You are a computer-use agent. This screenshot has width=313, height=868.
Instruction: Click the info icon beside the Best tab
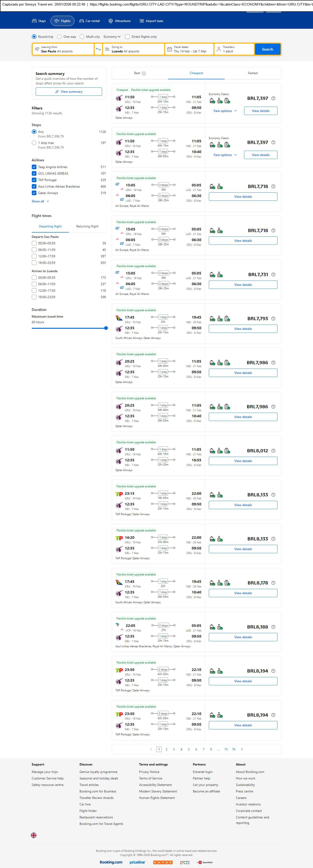[x=144, y=73]
